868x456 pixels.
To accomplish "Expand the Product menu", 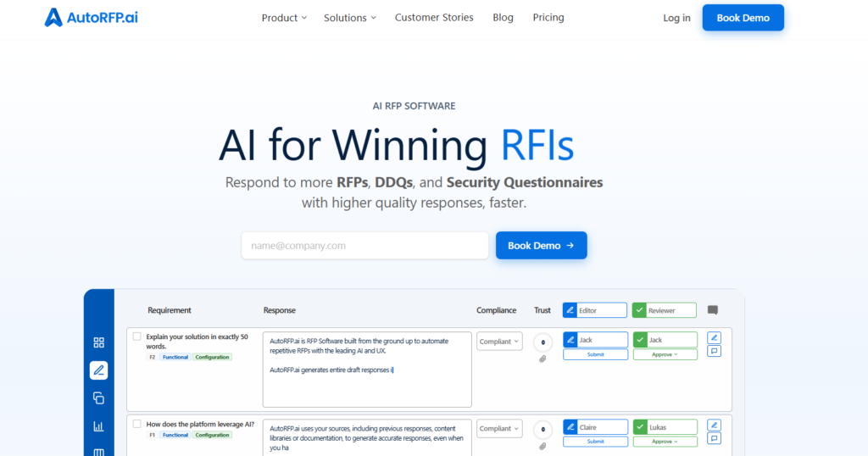I will 284,18.
